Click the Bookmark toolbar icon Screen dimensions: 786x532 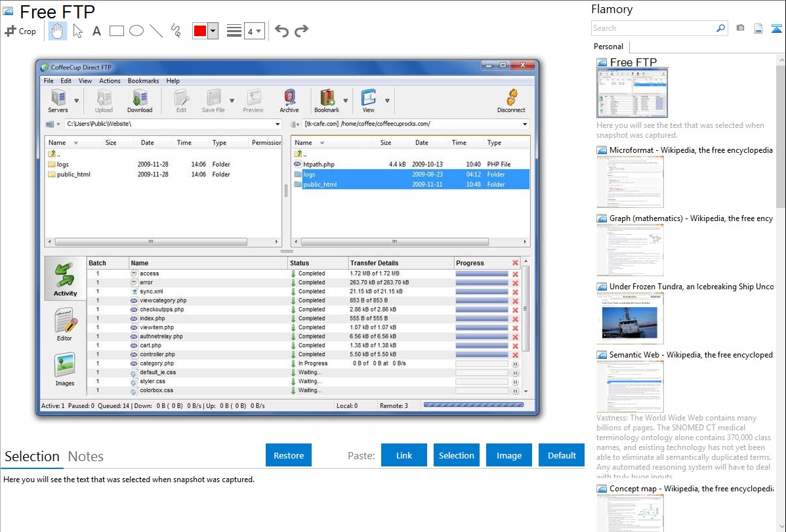click(327, 101)
